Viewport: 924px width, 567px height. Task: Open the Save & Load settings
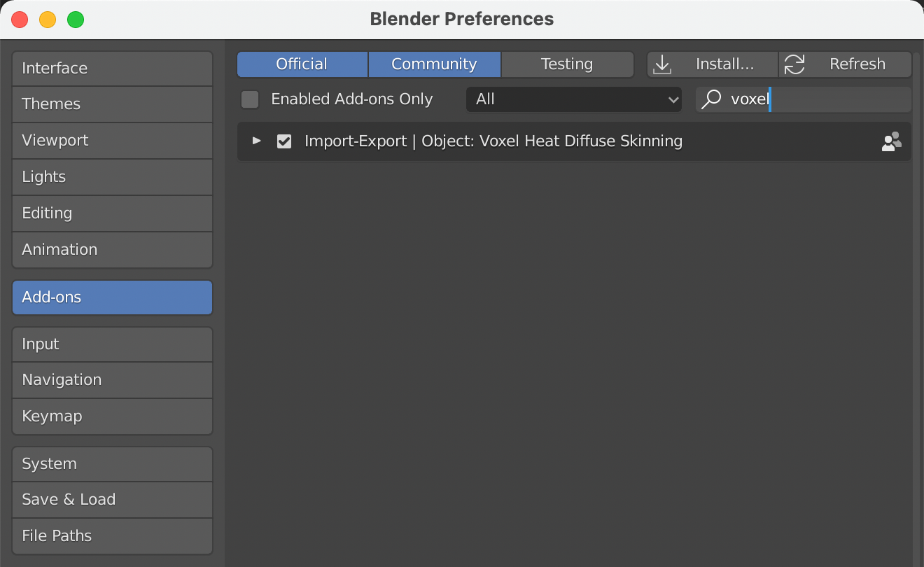pyautogui.click(x=112, y=499)
